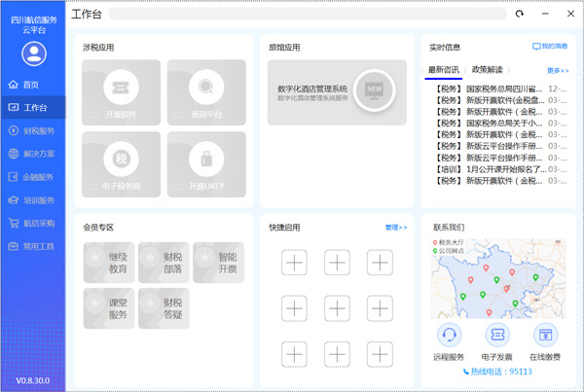Expand more news via 更多>> link
The height and width of the screenshot is (392, 584).
(x=558, y=70)
